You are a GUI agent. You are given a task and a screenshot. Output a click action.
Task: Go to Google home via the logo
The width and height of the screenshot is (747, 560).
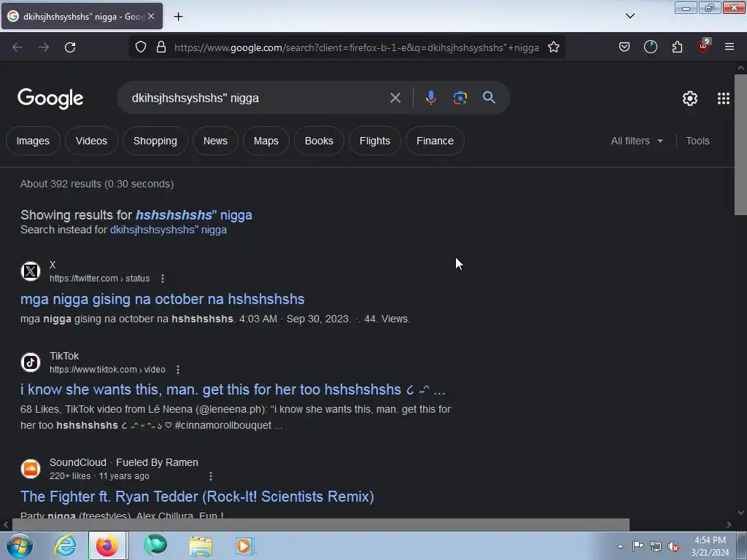tap(50, 98)
